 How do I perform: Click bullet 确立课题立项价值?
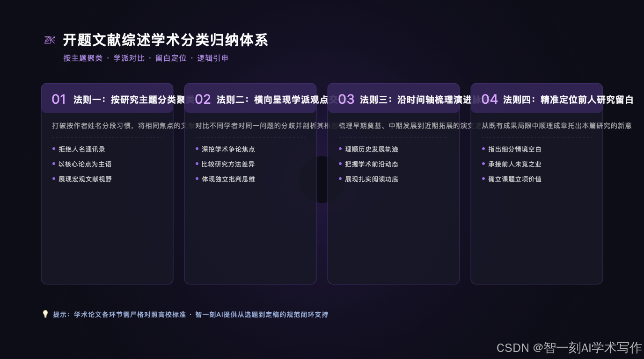515,179
